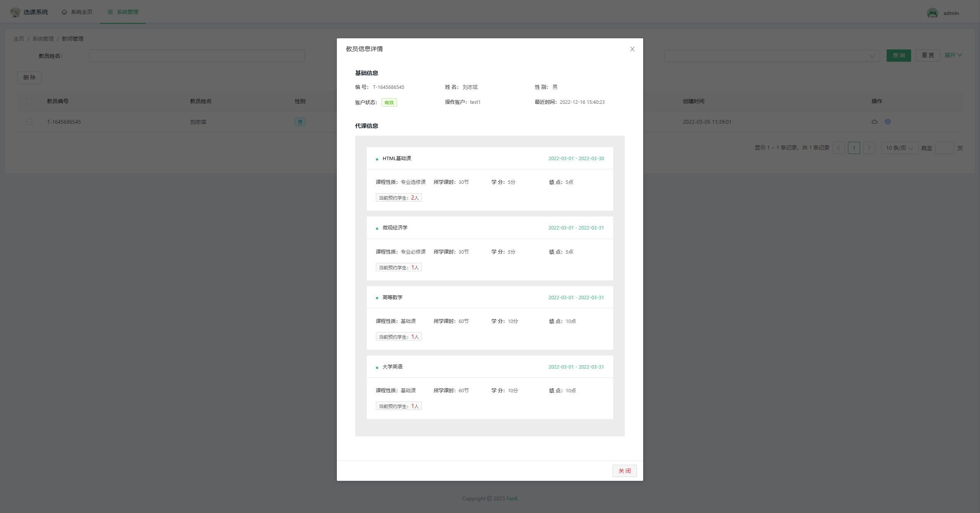Click 系统管理 in the breadcrumb
980x513 pixels.
coord(43,39)
